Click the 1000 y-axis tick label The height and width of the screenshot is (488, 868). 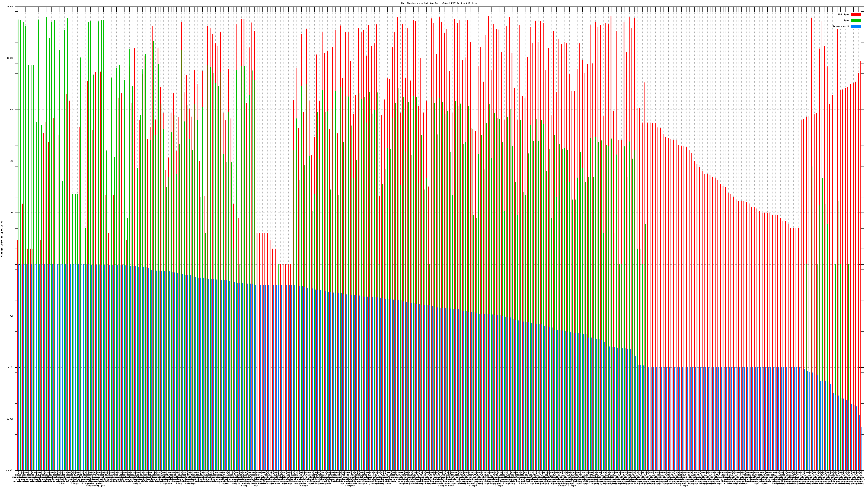tap(11, 110)
